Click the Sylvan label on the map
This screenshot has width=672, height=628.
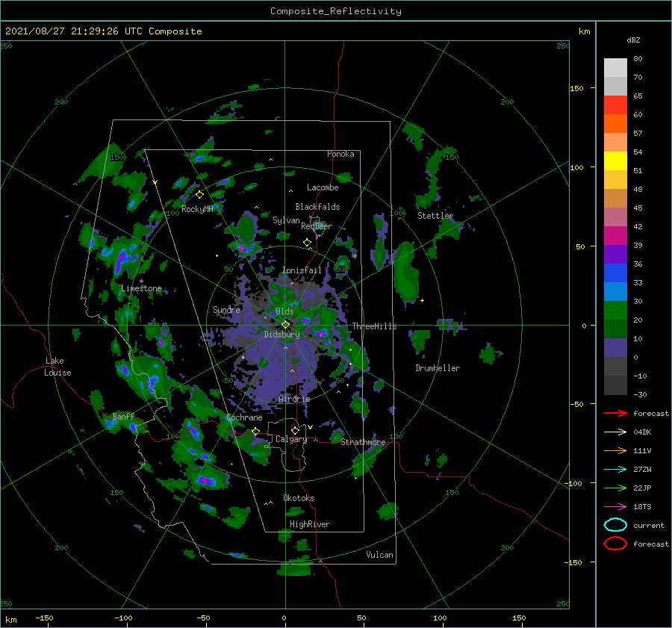click(286, 220)
